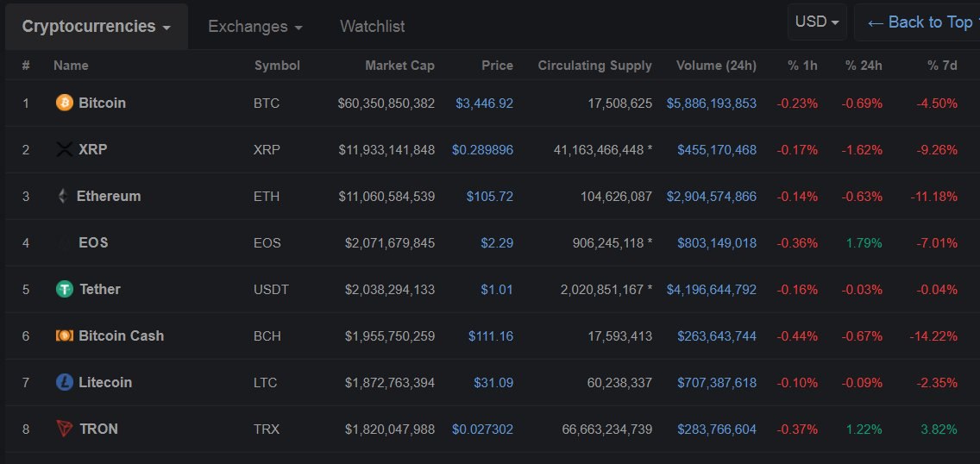Open the EOS coin page link
This screenshot has width=980, height=464.
pyautogui.click(x=93, y=242)
